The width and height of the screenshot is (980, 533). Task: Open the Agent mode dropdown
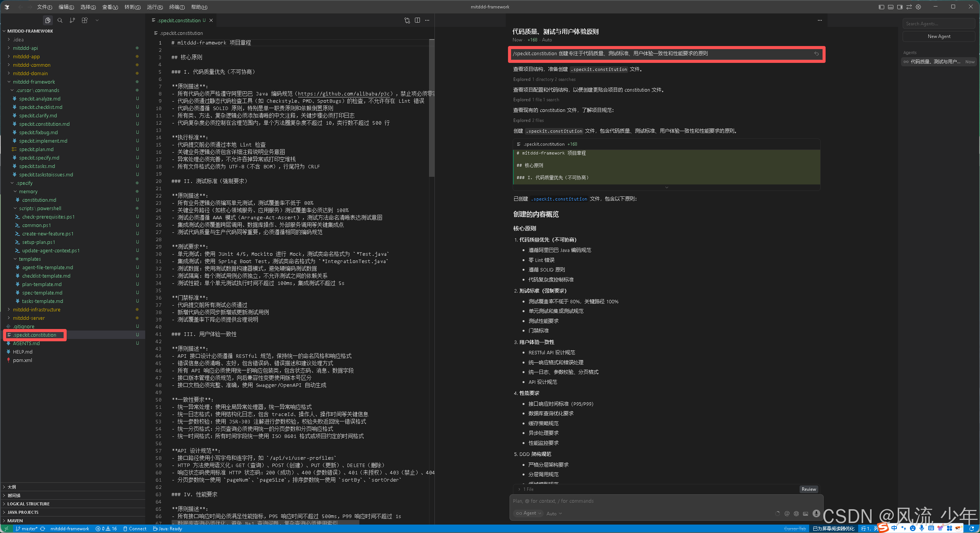tap(529, 513)
